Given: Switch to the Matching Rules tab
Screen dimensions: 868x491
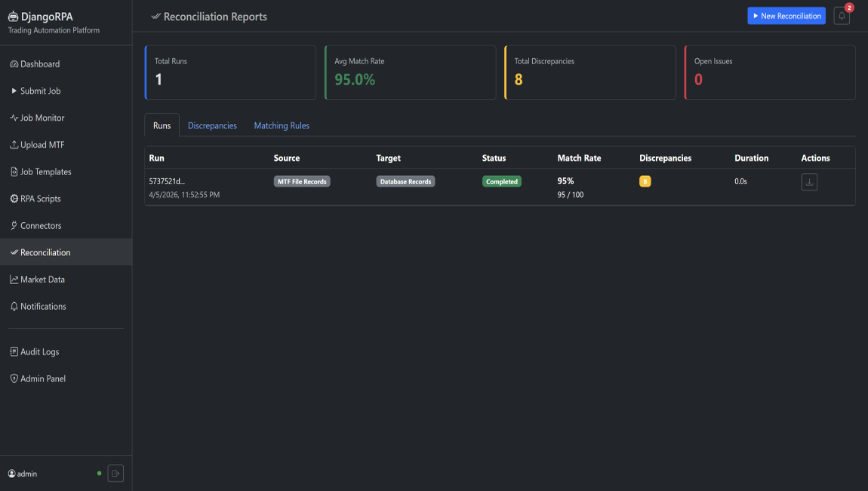Looking at the screenshot, I should 282,126.
